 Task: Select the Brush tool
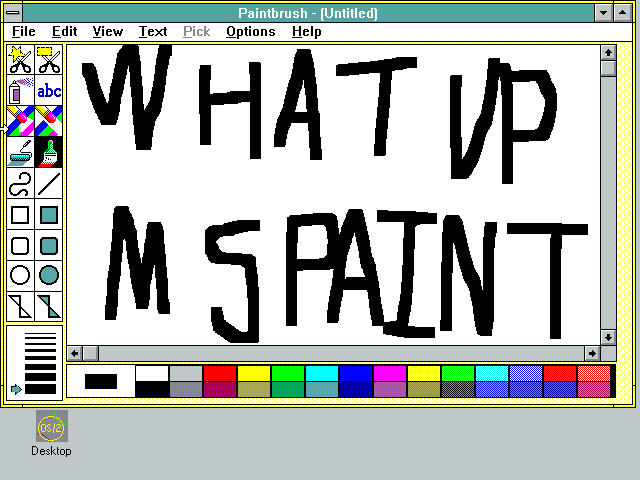(49, 152)
